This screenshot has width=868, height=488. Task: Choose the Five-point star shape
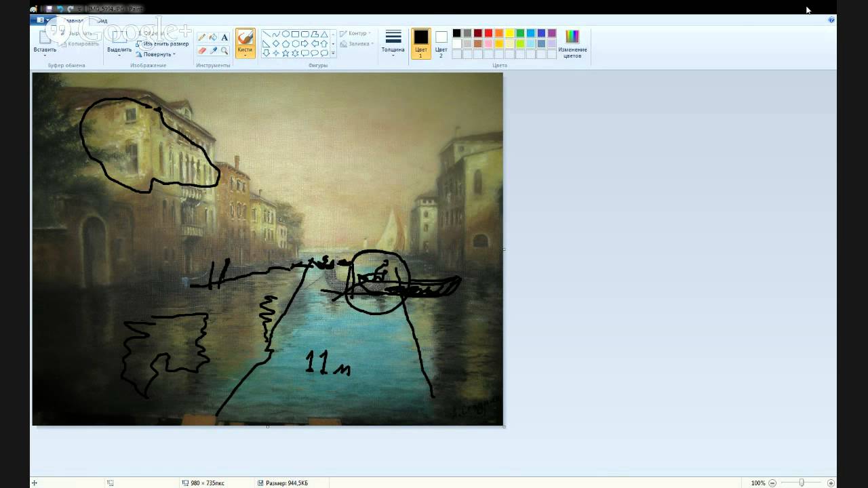285,53
